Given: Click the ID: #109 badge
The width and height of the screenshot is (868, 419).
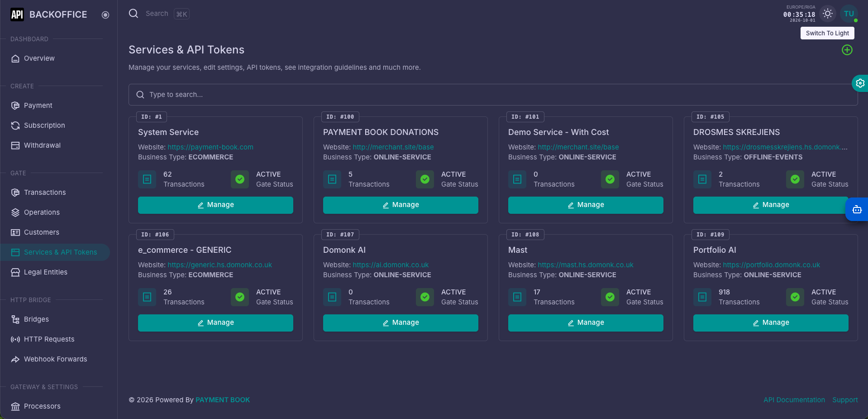Looking at the screenshot, I should (711, 235).
